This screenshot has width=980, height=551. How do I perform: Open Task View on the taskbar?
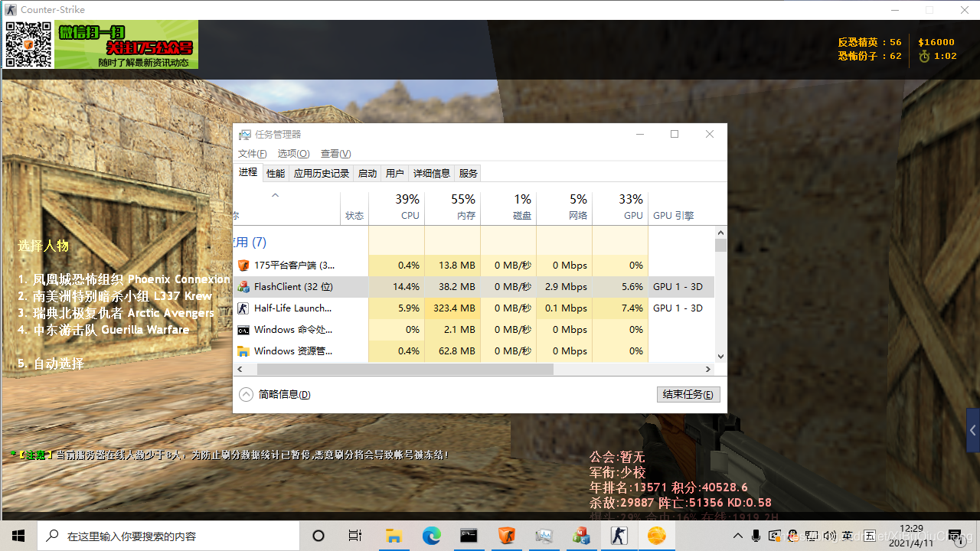coord(355,536)
